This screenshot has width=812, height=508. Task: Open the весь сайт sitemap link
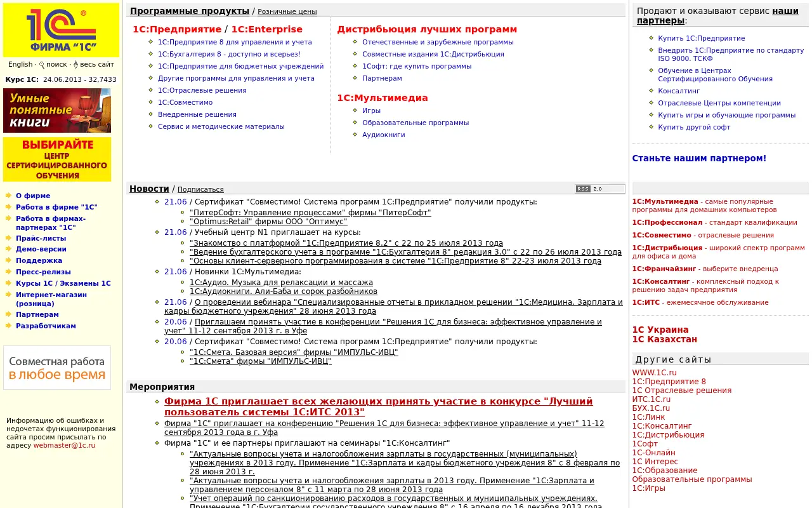tap(97, 64)
